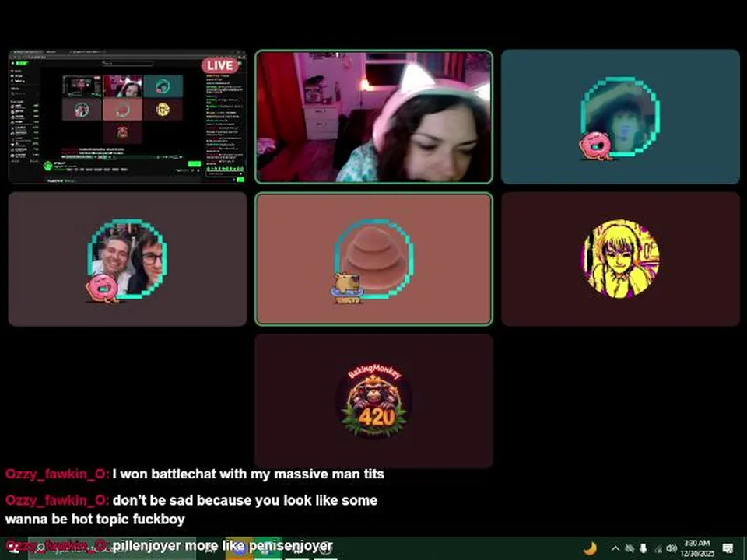Open the yellow anime girl avatar
This screenshot has height=560, width=747.
coord(620,258)
